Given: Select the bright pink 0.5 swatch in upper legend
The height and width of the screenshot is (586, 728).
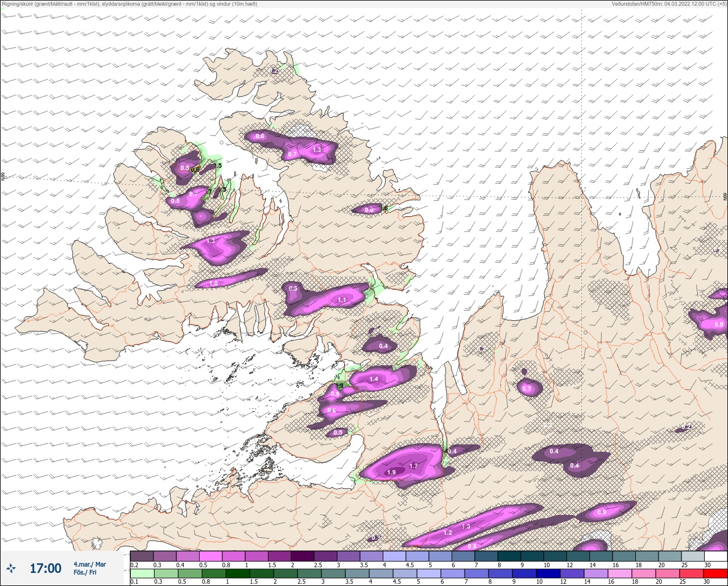Looking at the screenshot, I should point(210,556).
